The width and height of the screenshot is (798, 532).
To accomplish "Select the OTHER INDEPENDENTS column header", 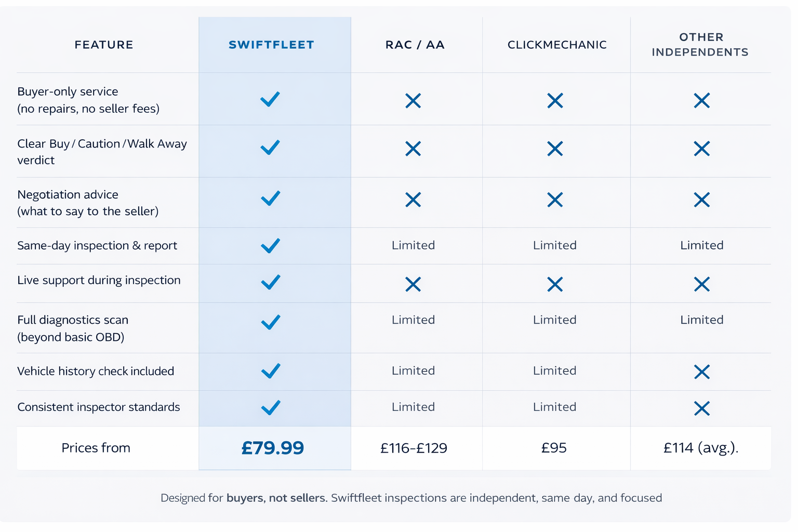I will click(700, 45).
